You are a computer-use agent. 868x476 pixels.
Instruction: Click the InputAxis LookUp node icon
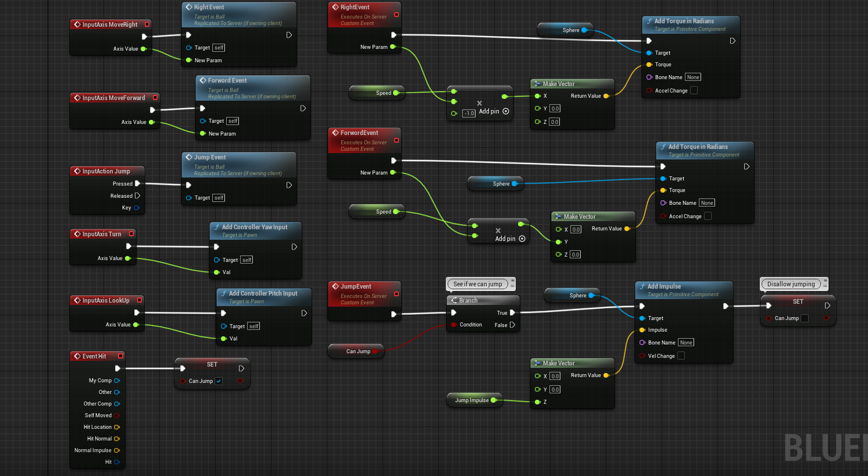77,300
